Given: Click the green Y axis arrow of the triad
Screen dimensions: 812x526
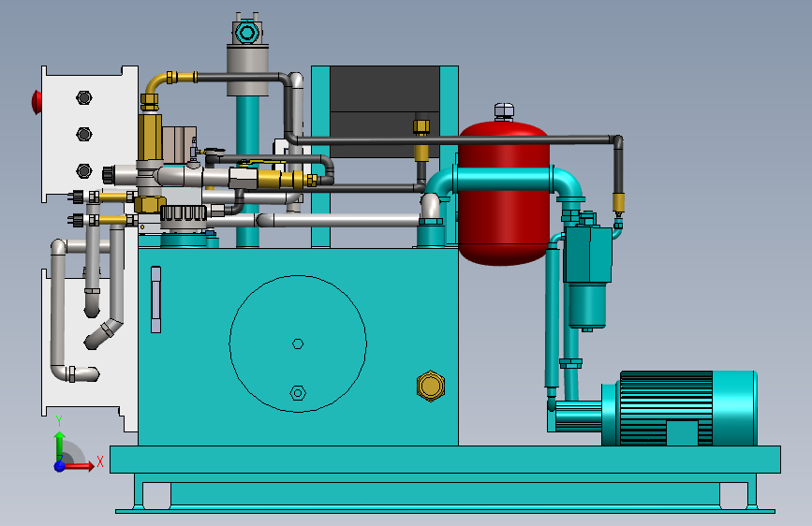Looking at the screenshot, I should 60,446.
